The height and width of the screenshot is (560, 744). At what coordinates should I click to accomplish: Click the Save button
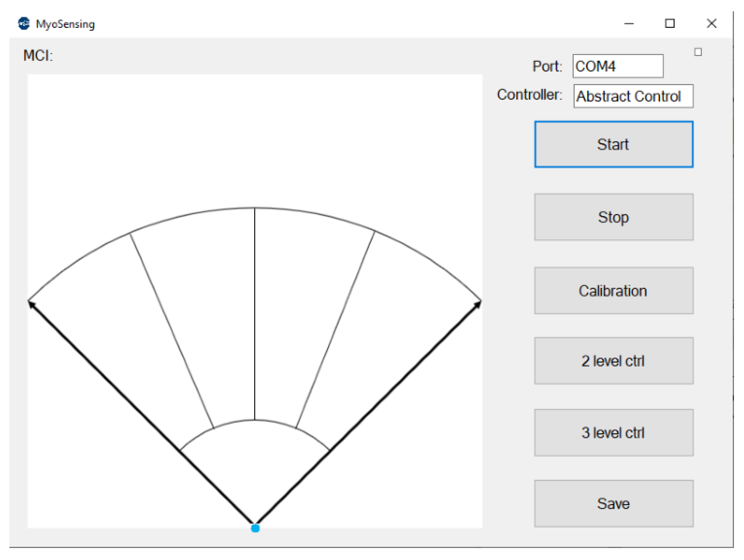click(x=614, y=504)
